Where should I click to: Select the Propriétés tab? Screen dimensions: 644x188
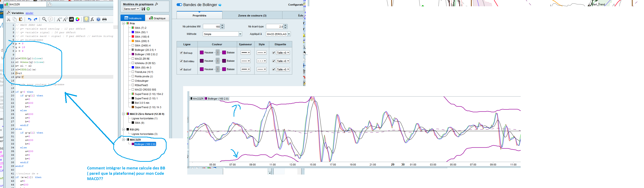pyautogui.click(x=199, y=15)
